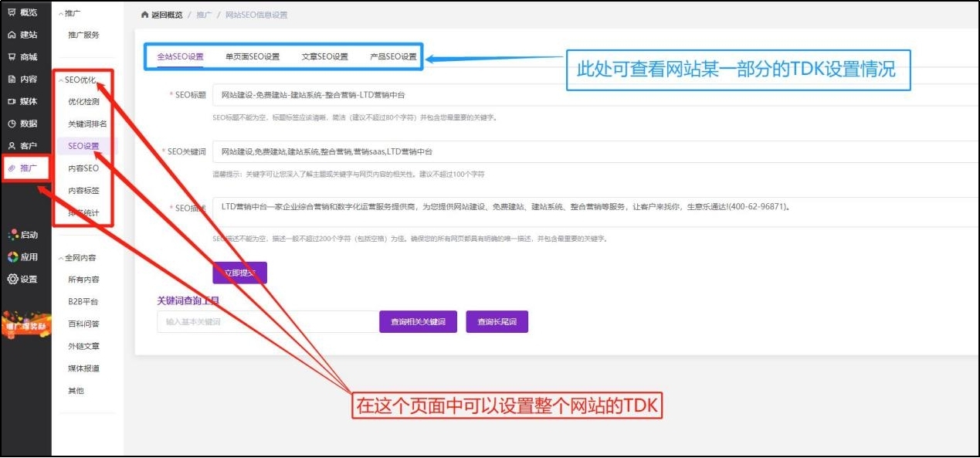Open the 建站 site-building sidebar icon
This screenshot has height=458, width=980.
[x=12, y=35]
